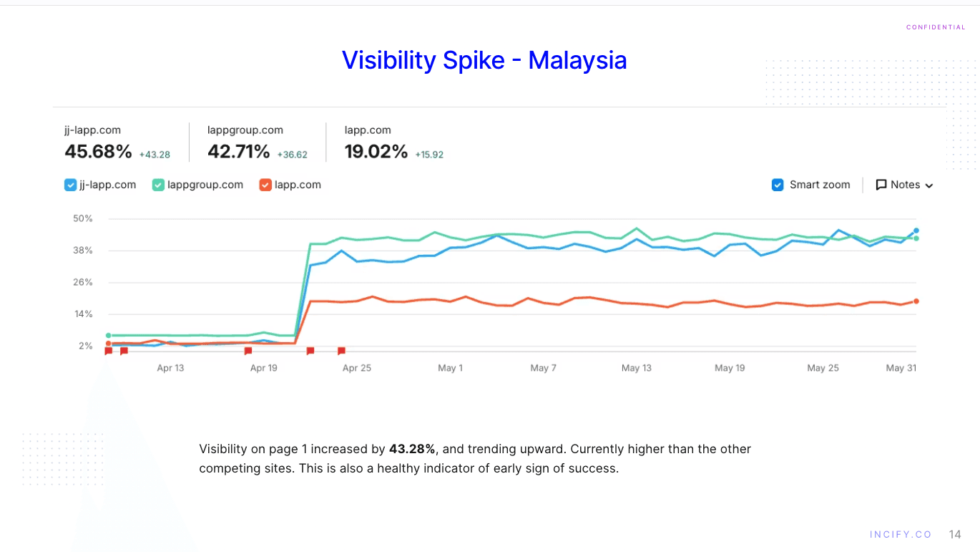
Task: Click the Notes speech bubble icon
Action: pos(881,185)
